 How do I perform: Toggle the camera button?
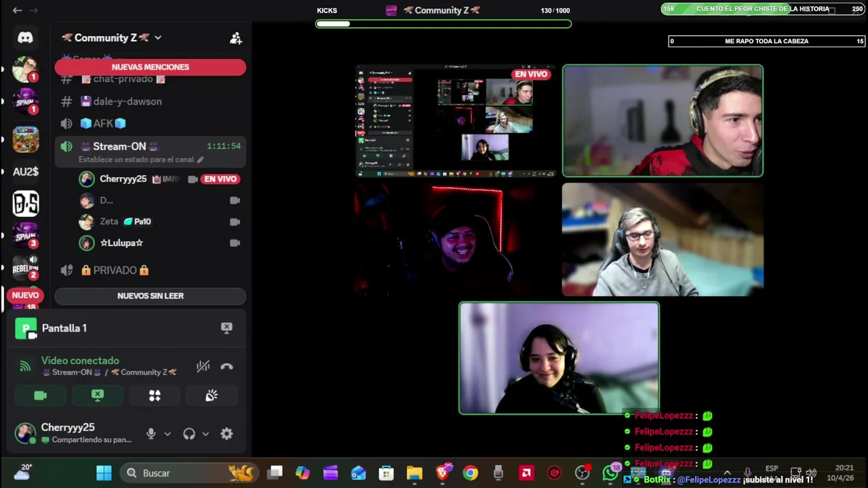coord(41,396)
